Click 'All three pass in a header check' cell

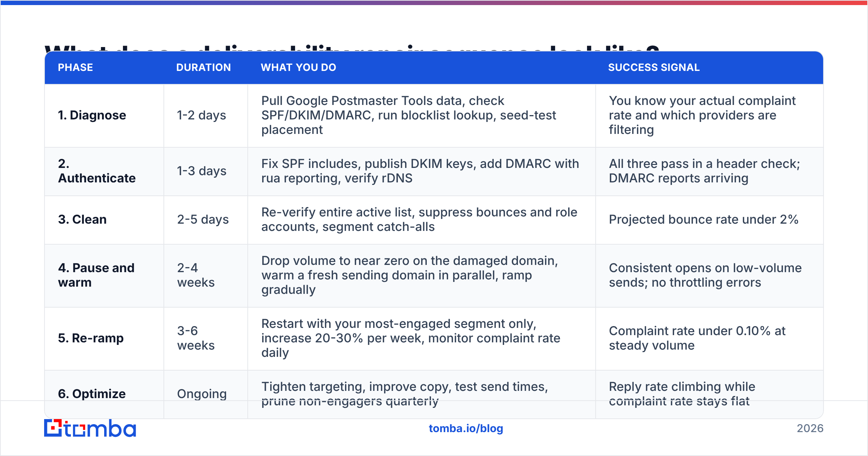pos(710,171)
